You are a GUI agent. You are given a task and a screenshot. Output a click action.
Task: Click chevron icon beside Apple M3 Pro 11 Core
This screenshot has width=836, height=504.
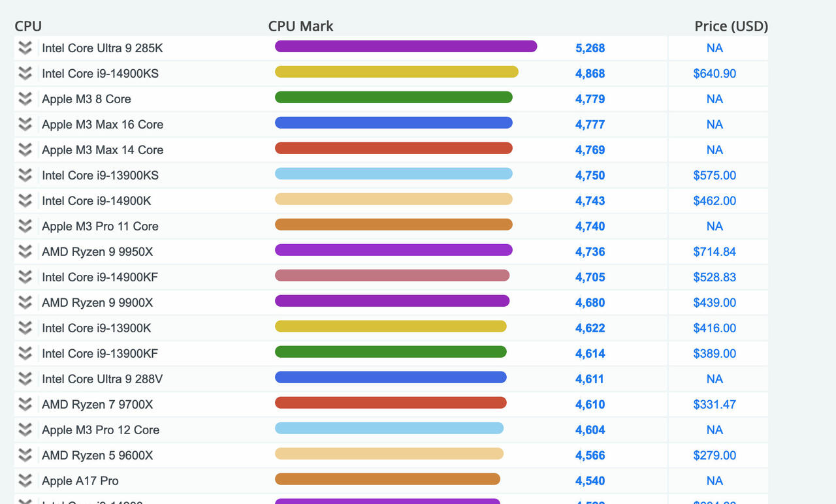coord(25,227)
